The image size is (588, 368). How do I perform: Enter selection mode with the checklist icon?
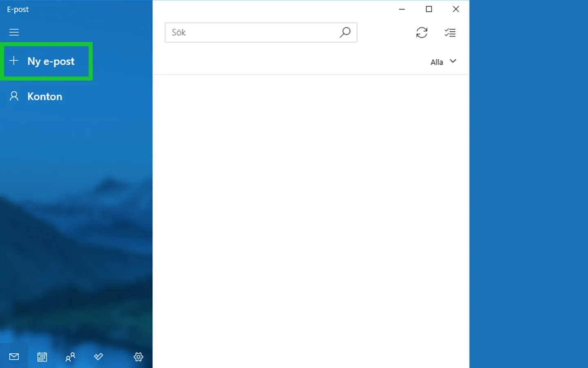(450, 33)
